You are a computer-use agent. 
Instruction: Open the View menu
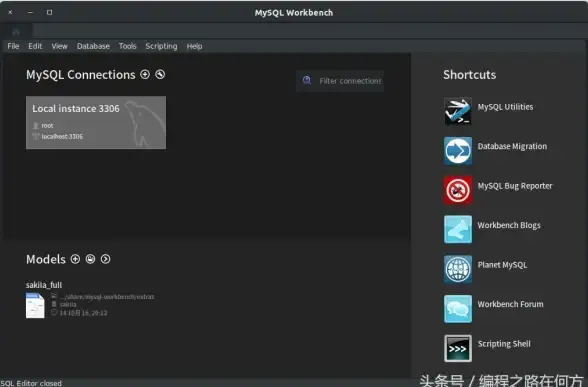[x=59, y=46]
